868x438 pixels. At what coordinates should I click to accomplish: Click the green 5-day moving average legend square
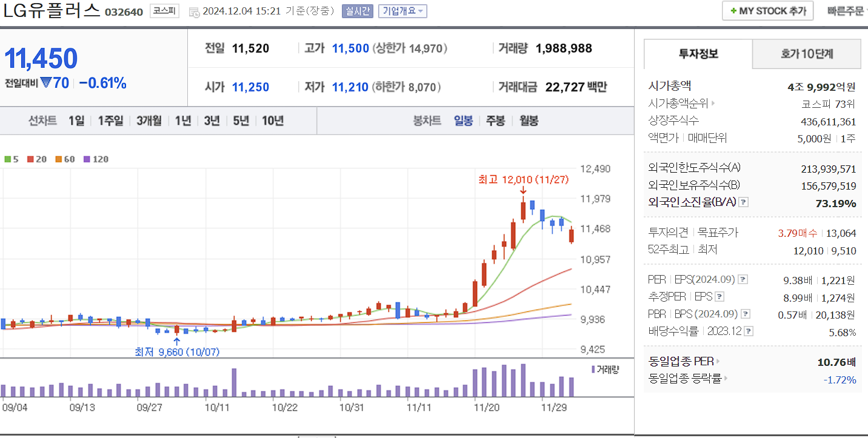[x=7, y=159]
